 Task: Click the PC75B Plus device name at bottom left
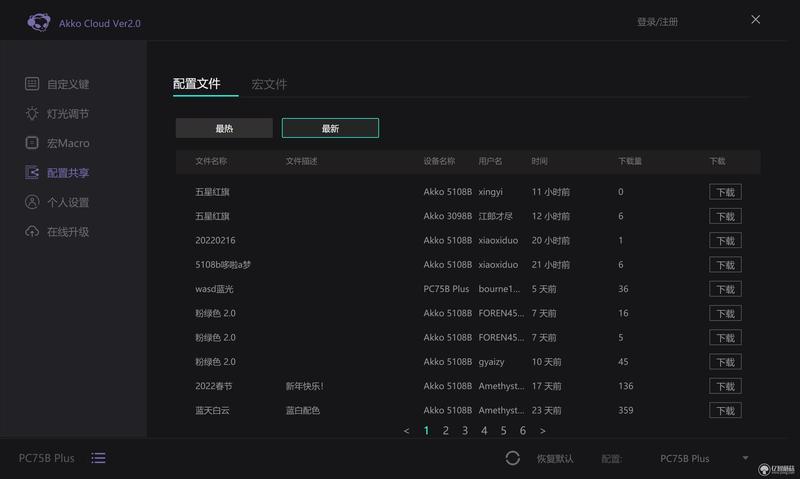tap(46, 458)
